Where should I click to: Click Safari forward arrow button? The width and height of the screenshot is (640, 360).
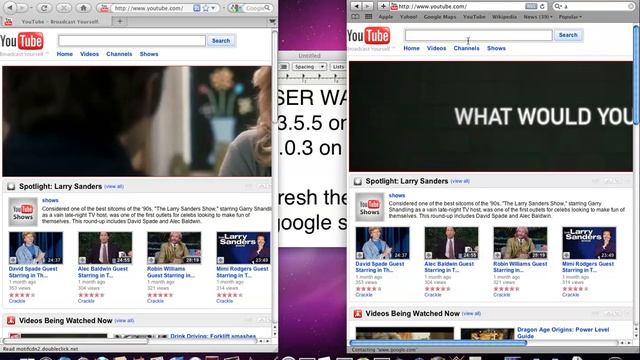click(367, 6)
